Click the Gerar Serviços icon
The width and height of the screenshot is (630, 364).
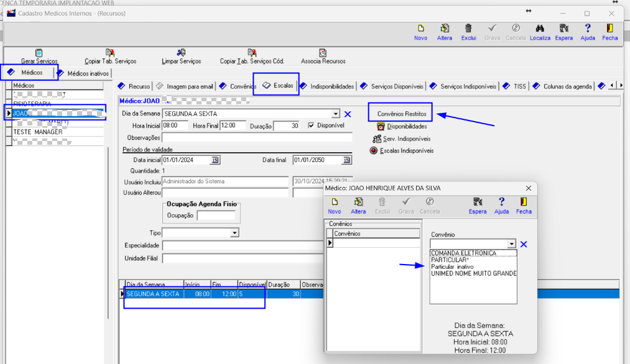tap(39, 53)
